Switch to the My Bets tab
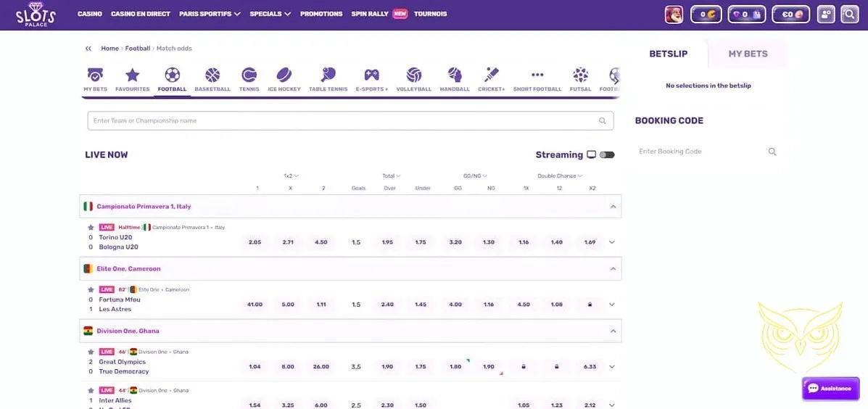The width and height of the screenshot is (868, 409). coord(748,54)
